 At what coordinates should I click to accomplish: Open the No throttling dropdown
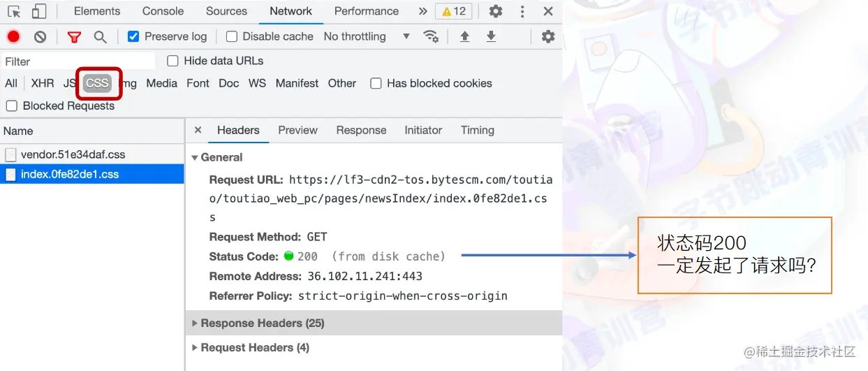pyautogui.click(x=366, y=36)
